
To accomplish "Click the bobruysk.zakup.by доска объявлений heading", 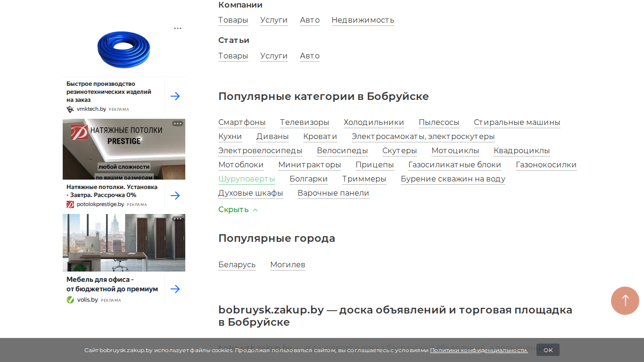I will pos(395,316).
